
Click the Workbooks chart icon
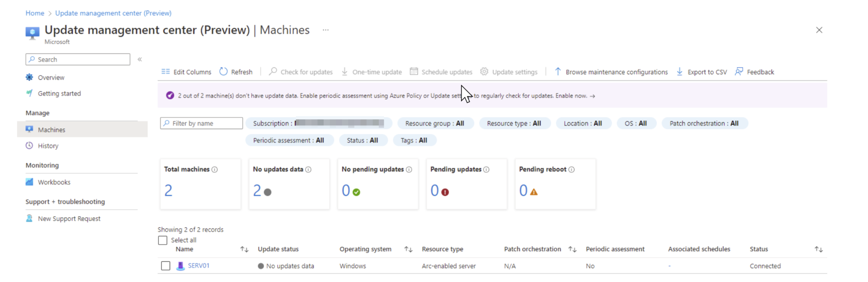click(29, 182)
